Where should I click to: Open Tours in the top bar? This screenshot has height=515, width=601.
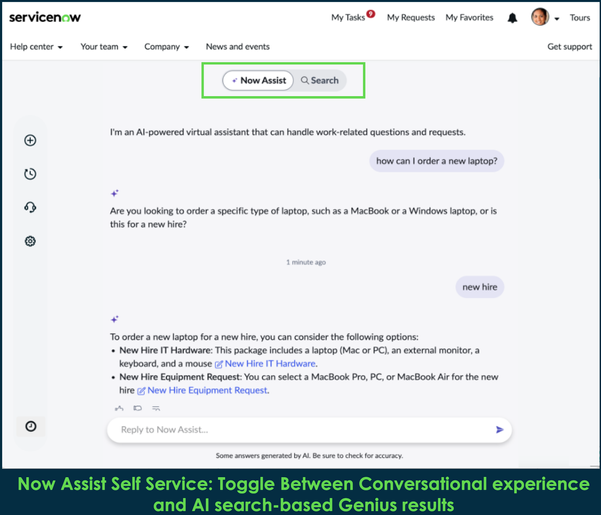[x=580, y=18]
